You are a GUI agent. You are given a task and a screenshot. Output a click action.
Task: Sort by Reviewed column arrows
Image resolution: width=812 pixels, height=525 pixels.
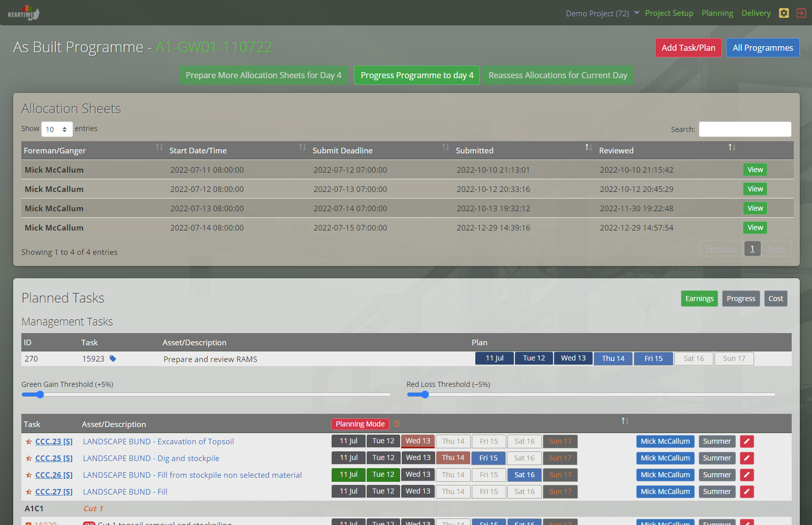732,147
